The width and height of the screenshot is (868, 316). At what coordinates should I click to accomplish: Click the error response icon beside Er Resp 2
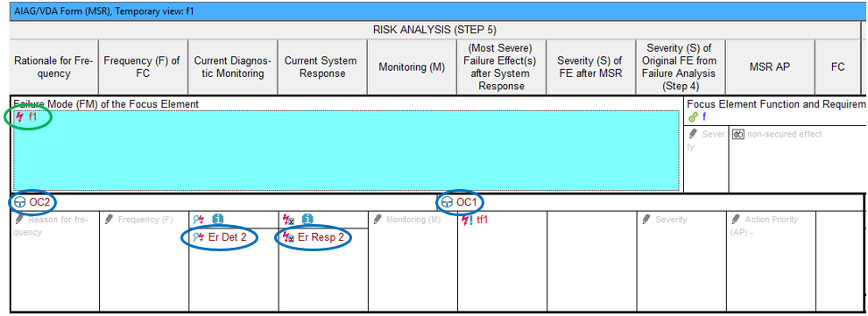pos(288,237)
